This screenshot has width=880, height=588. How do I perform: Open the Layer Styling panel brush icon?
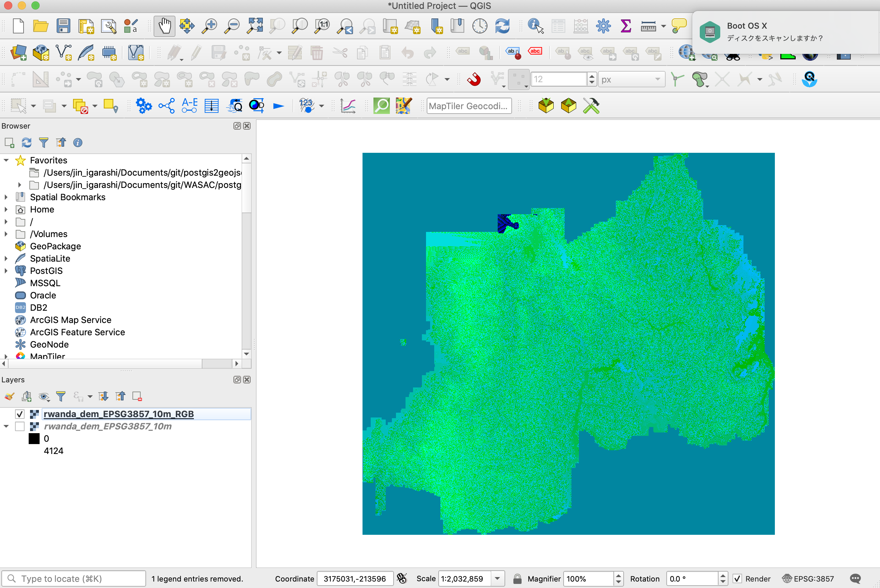point(9,396)
